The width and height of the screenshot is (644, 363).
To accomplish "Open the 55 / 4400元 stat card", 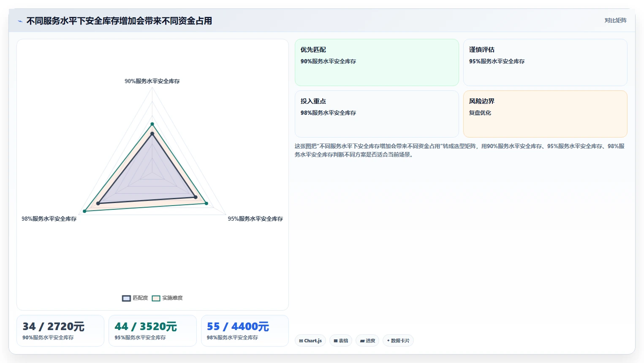I will click(245, 330).
